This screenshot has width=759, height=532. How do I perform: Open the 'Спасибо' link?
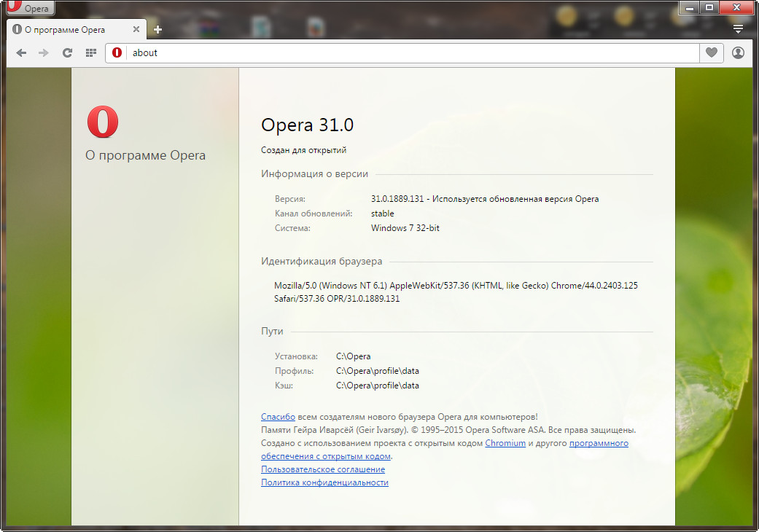pos(278,417)
